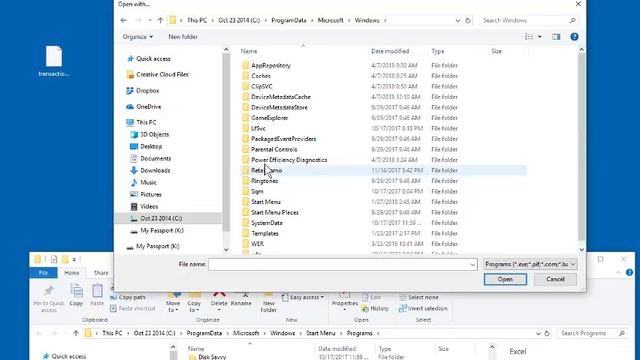
Task: Open Creative Cloud Files in sidebar
Action: tap(158, 75)
